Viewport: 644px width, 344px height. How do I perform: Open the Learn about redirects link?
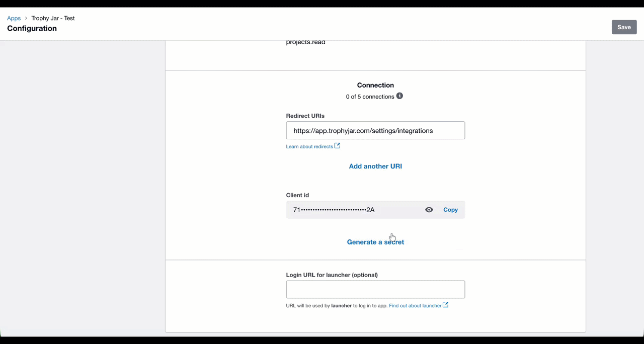pos(309,146)
